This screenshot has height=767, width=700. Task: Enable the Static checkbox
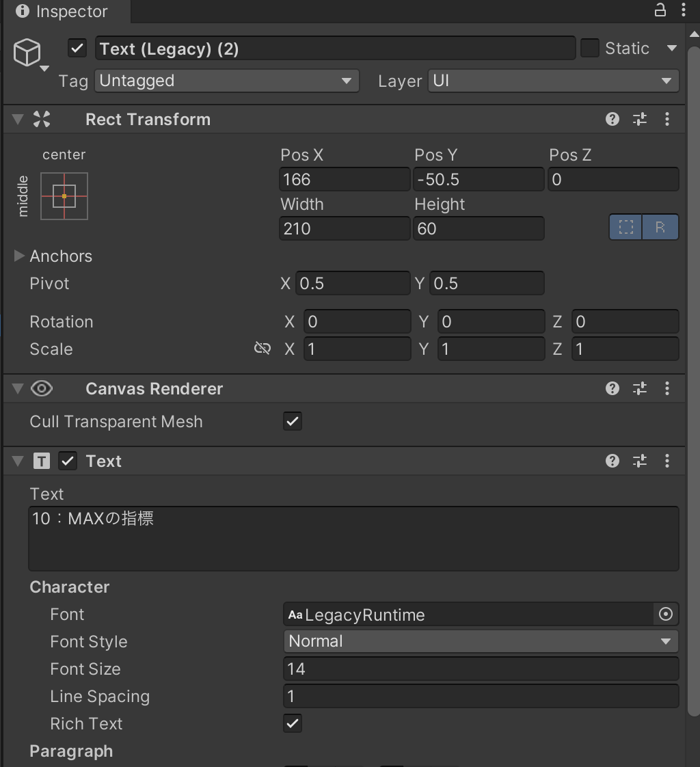pyautogui.click(x=589, y=48)
